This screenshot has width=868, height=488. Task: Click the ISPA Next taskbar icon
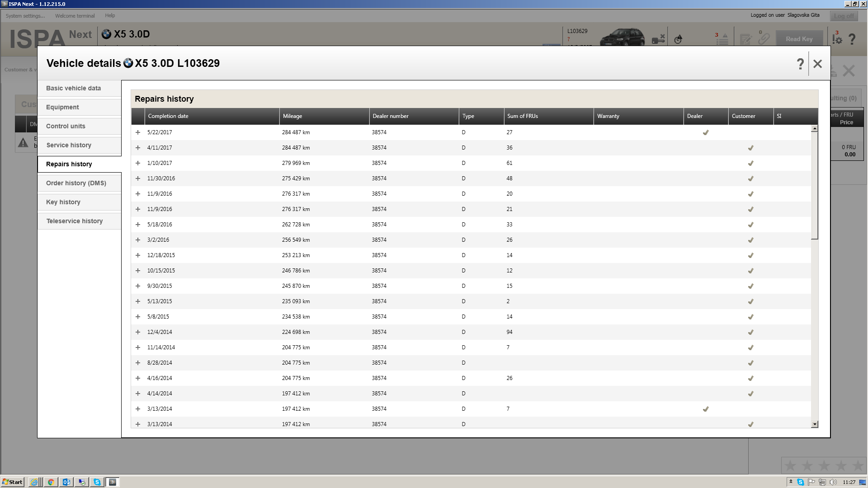(x=113, y=482)
